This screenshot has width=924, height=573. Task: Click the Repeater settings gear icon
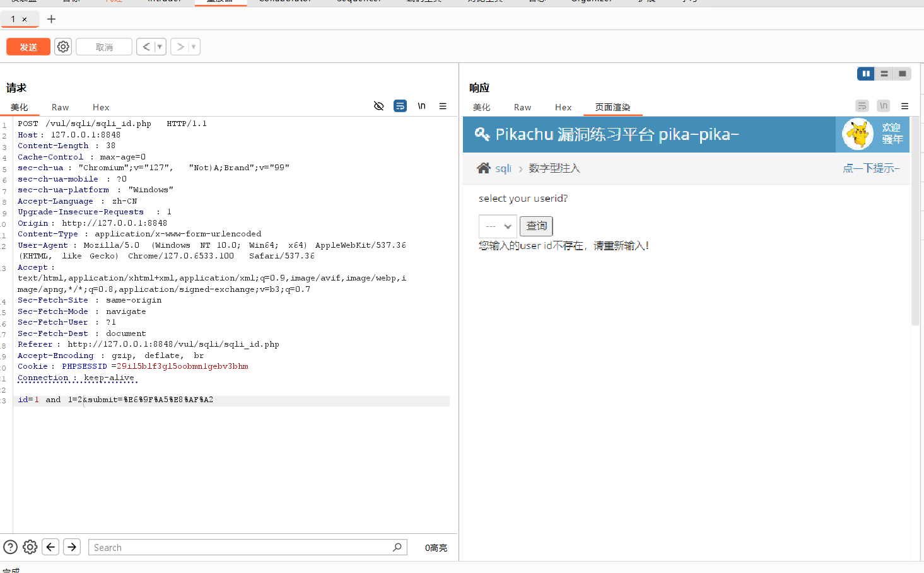(63, 47)
